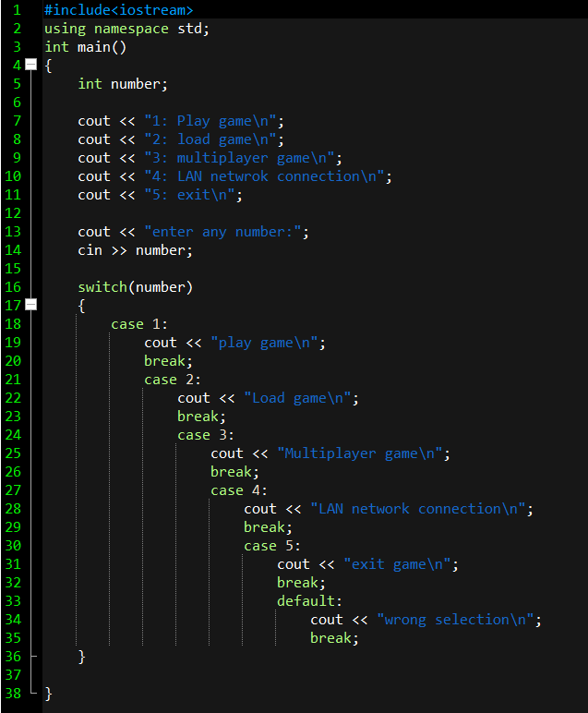This screenshot has height=713, width=588.
Task: Click on 'case 1:' label
Action: point(139,324)
